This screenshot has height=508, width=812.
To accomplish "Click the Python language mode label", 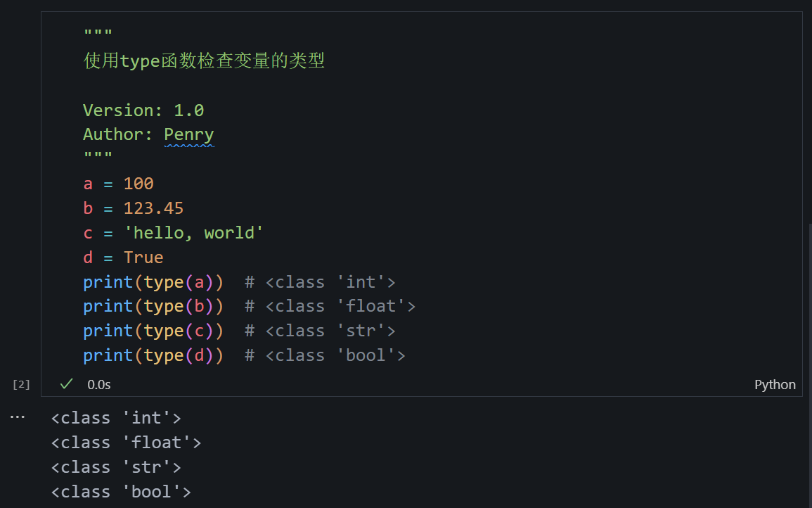I will 775,385.
